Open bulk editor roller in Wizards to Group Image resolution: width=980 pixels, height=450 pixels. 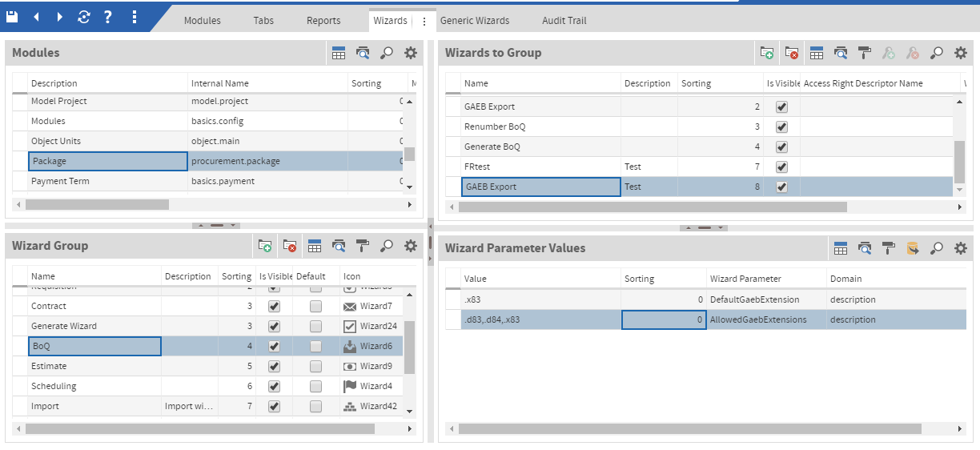(865, 53)
